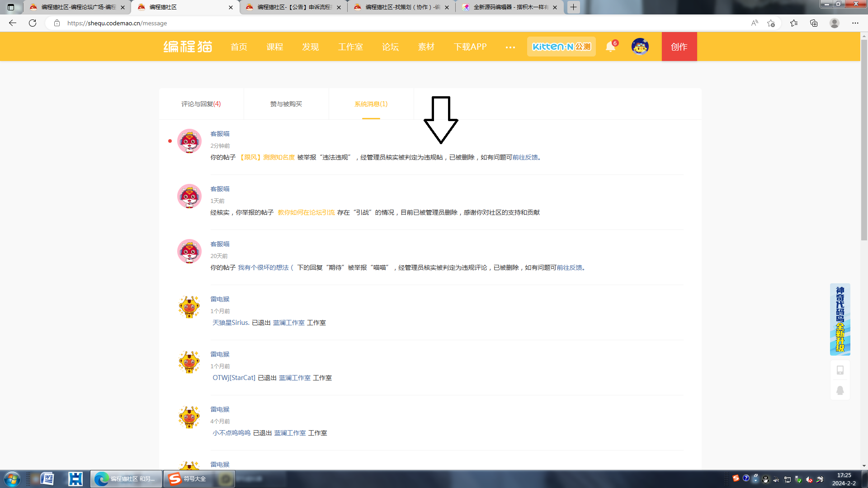Open 发现 in navbar
The width and height of the screenshot is (868, 488).
pos(311,47)
